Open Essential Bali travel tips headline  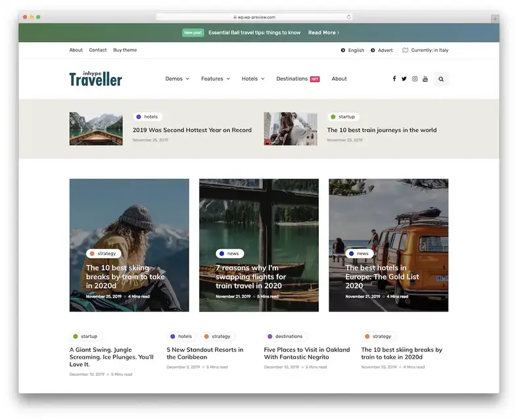coord(254,32)
